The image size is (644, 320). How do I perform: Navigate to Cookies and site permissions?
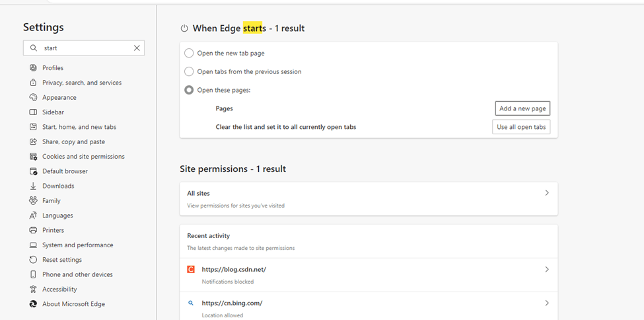pos(84,157)
